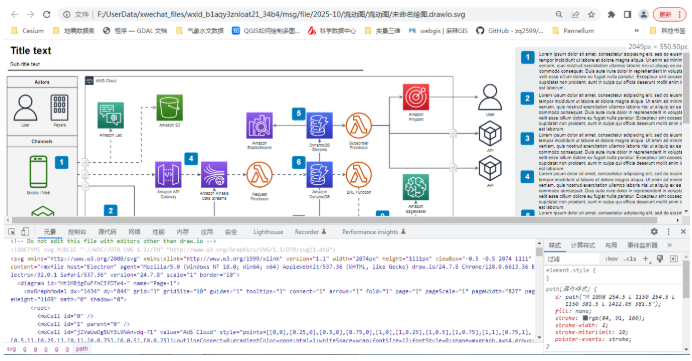This screenshot has height=361, width=692.
Task: Close the DevTools panel
Action: coord(683,232)
